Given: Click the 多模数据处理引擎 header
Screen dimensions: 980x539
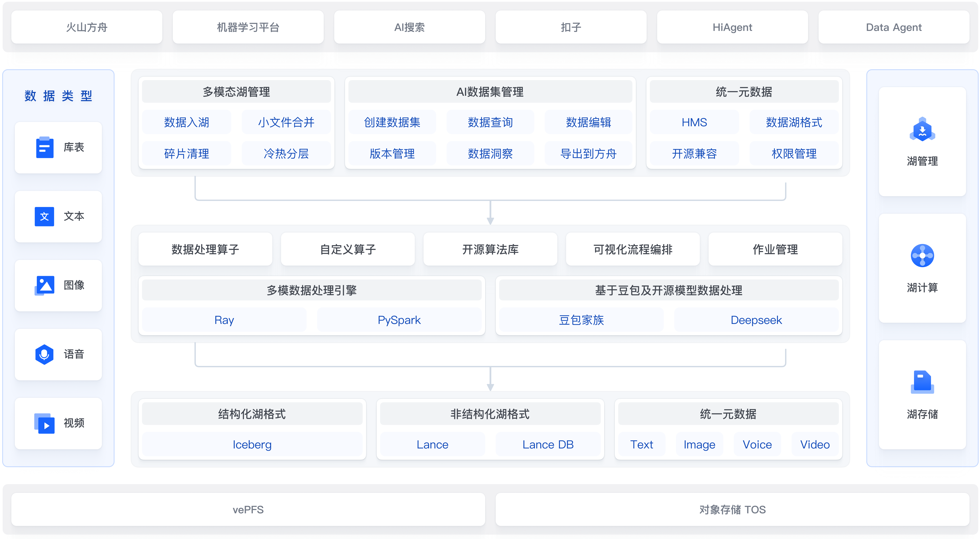Looking at the screenshot, I should click(x=312, y=290).
